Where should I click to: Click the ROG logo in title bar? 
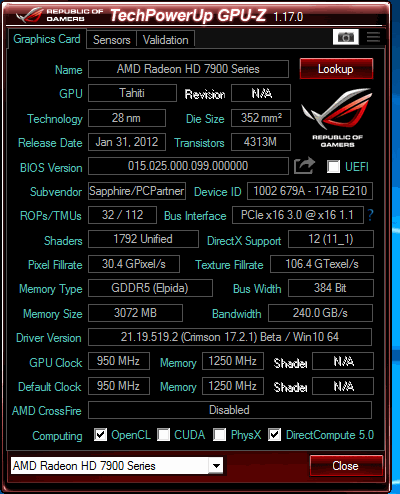pos(29,15)
